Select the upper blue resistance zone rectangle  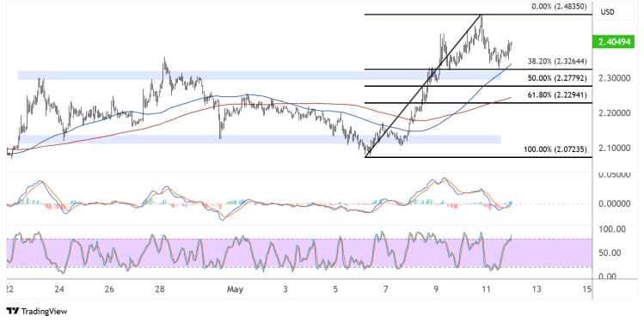[259, 76]
